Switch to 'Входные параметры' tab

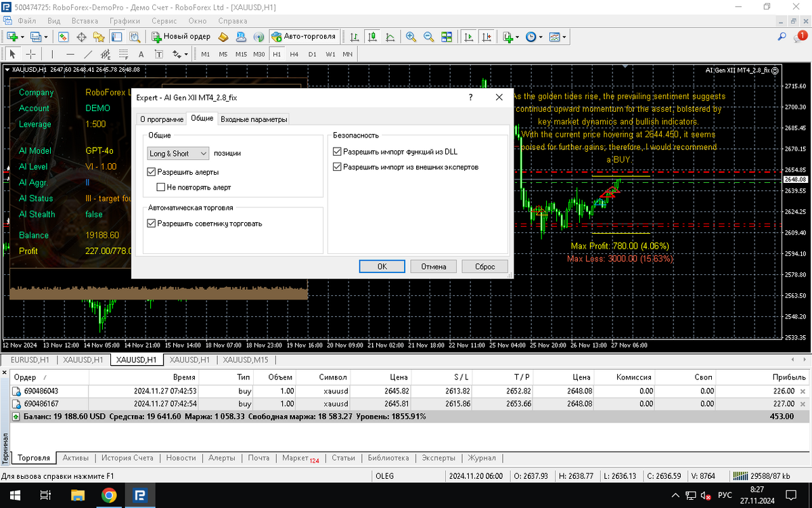[x=254, y=119]
